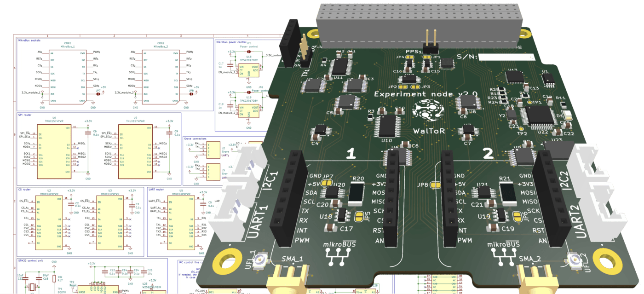Select the U3 TMUX1309PWR schematic symbol

(x=109, y=223)
